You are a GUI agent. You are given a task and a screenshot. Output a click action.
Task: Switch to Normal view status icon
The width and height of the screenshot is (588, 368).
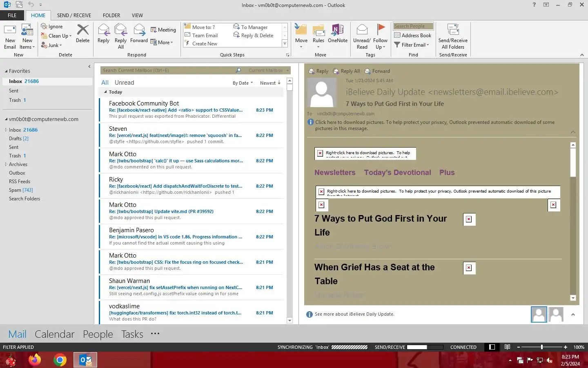click(x=492, y=347)
